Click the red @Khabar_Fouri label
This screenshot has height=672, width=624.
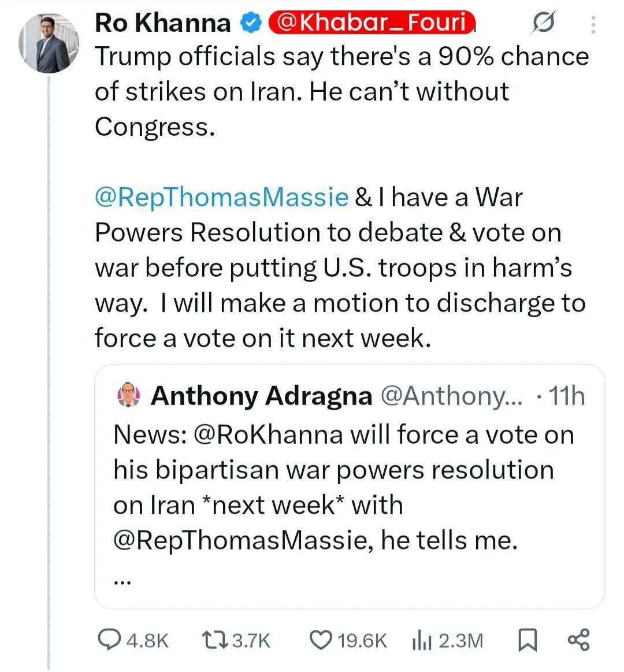coord(370,22)
